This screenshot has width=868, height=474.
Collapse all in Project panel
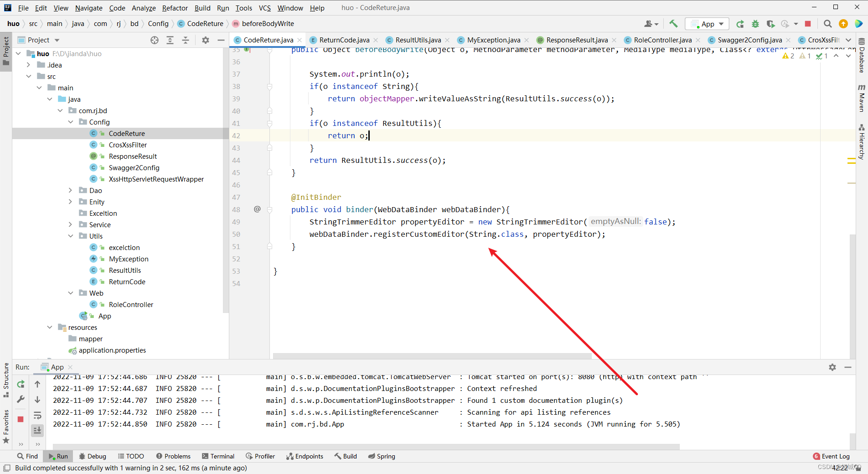pyautogui.click(x=186, y=40)
